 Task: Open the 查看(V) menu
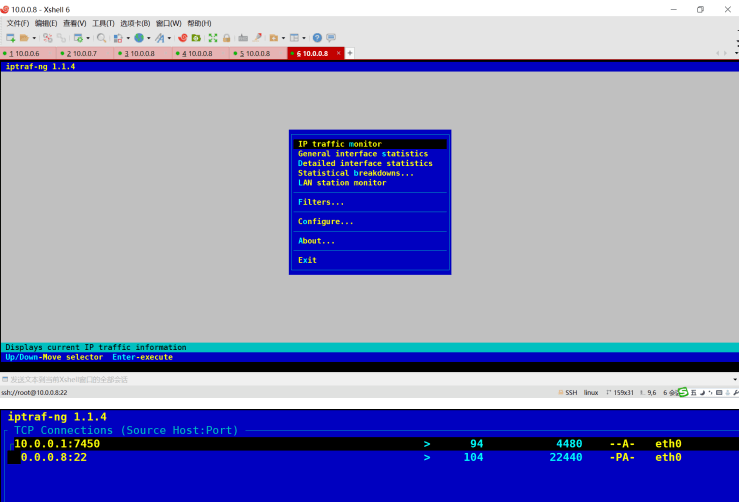(74, 23)
